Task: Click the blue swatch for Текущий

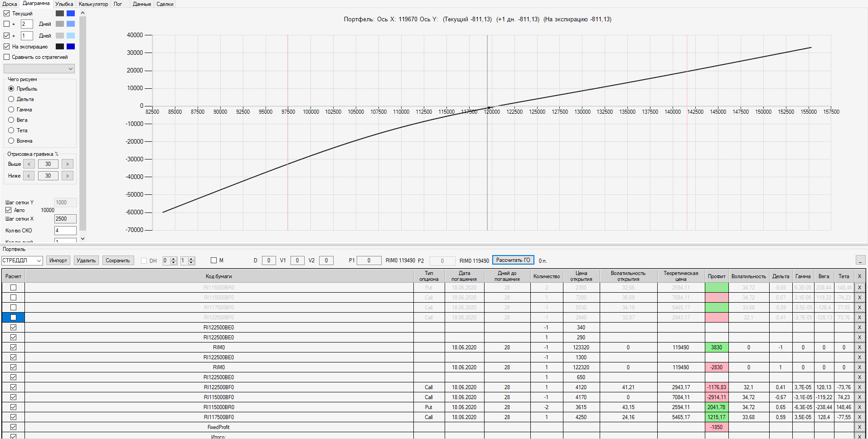Action: (x=71, y=14)
